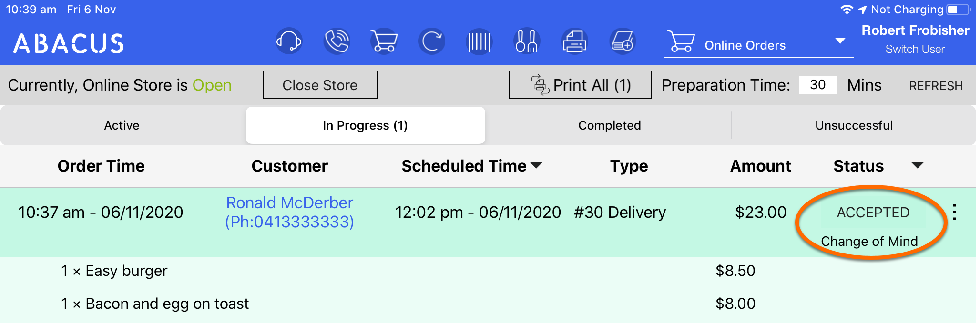Expand the Online Orders dropdown

pyautogui.click(x=840, y=41)
